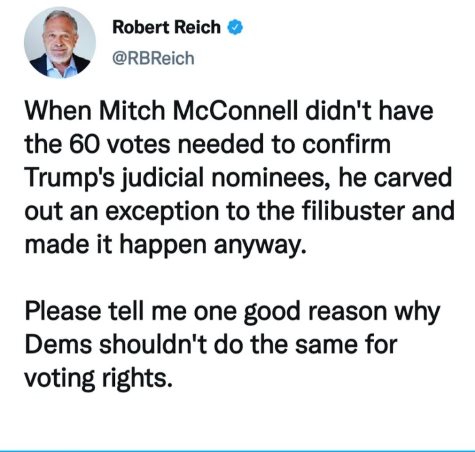This screenshot has height=452, width=475.
Task: Click the blue divider line at the bottom
Action: pyautogui.click(x=237, y=450)
